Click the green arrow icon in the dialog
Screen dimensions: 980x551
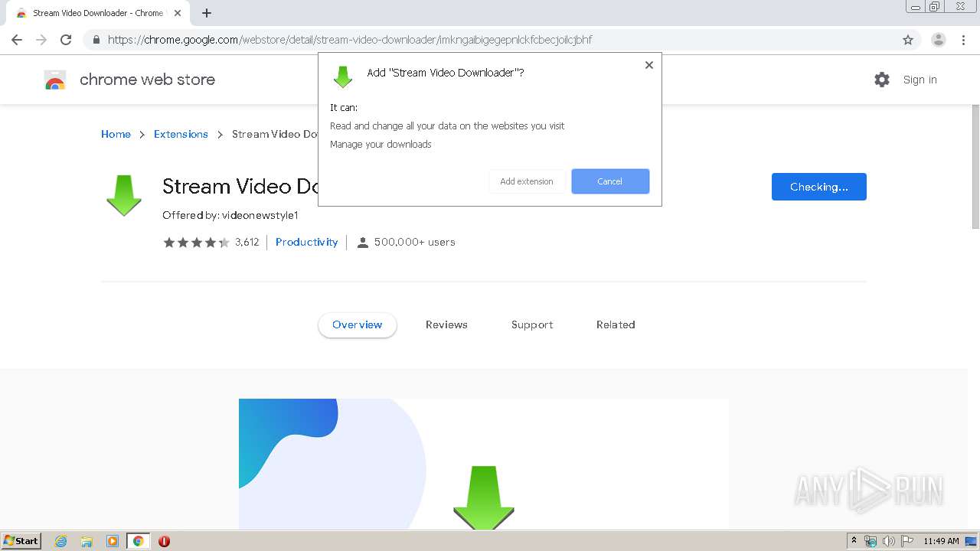pyautogui.click(x=343, y=77)
